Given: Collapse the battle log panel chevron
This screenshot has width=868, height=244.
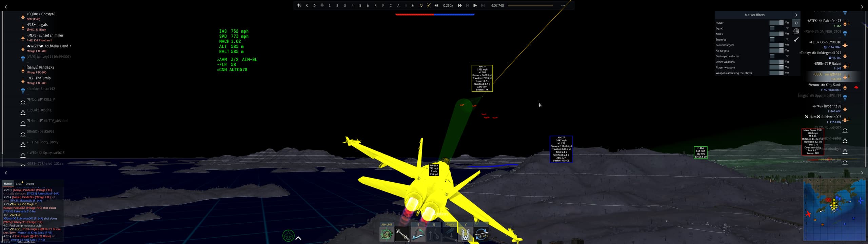Looking at the screenshot, I should (x=6, y=173).
